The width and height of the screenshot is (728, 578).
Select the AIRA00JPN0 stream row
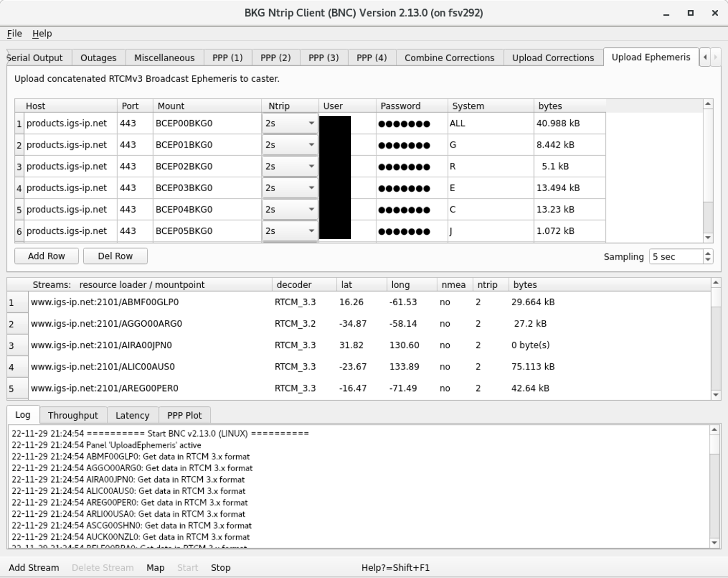point(101,345)
